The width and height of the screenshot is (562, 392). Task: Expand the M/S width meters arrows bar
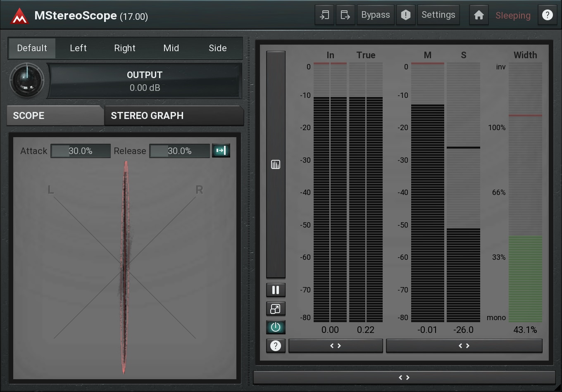pos(464,346)
